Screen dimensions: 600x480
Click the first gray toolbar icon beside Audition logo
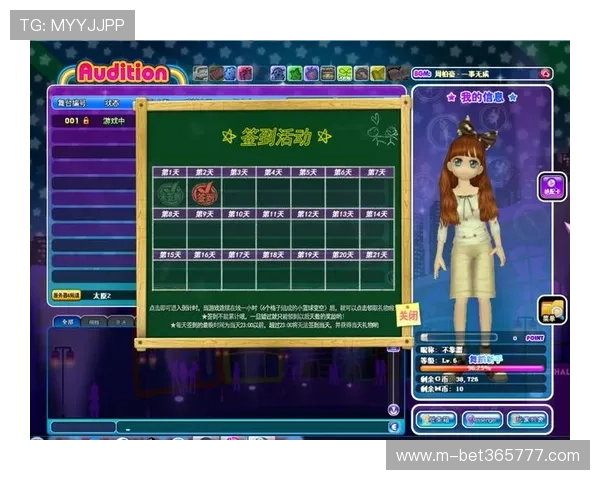pyautogui.click(x=200, y=73)
